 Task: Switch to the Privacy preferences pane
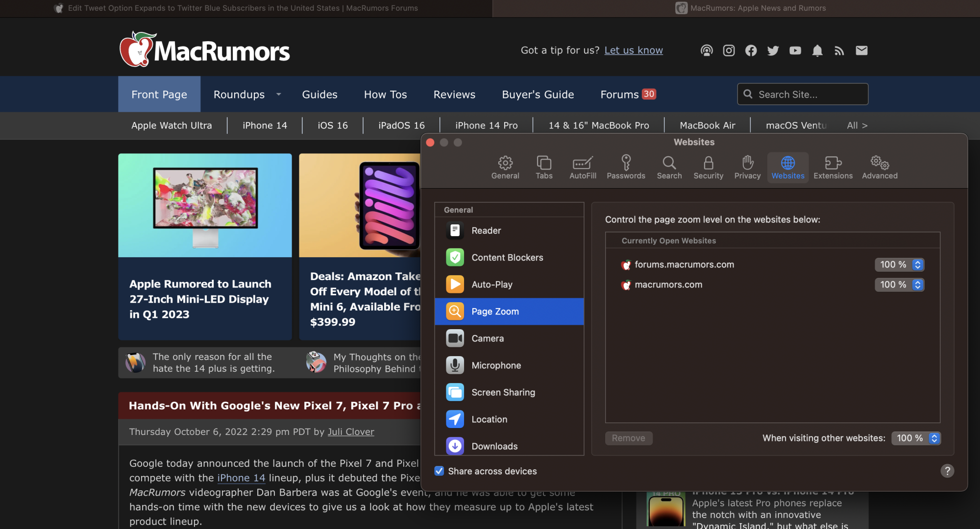tap(747, 167)
